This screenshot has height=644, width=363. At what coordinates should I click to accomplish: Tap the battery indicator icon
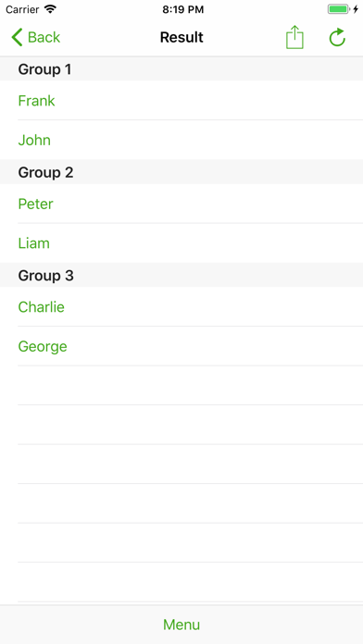click(339, 9)
